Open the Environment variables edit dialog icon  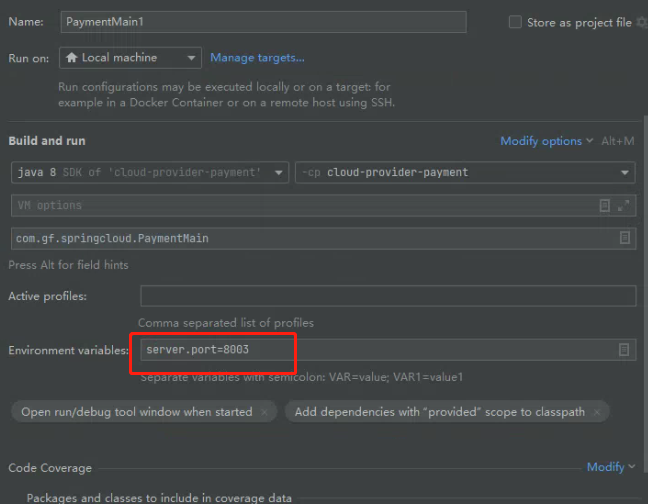pyautogui.click(x=624, y=349)
